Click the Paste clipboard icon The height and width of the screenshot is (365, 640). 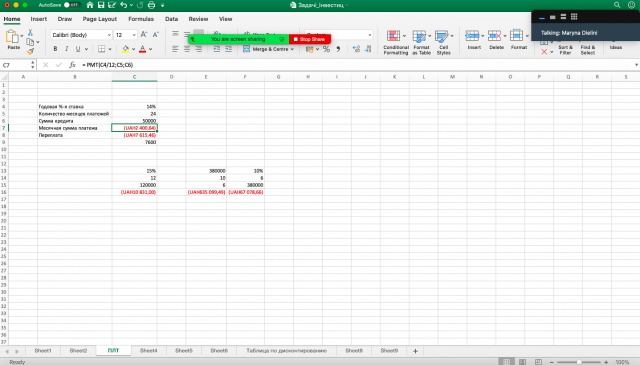click(x=12, y=37)
